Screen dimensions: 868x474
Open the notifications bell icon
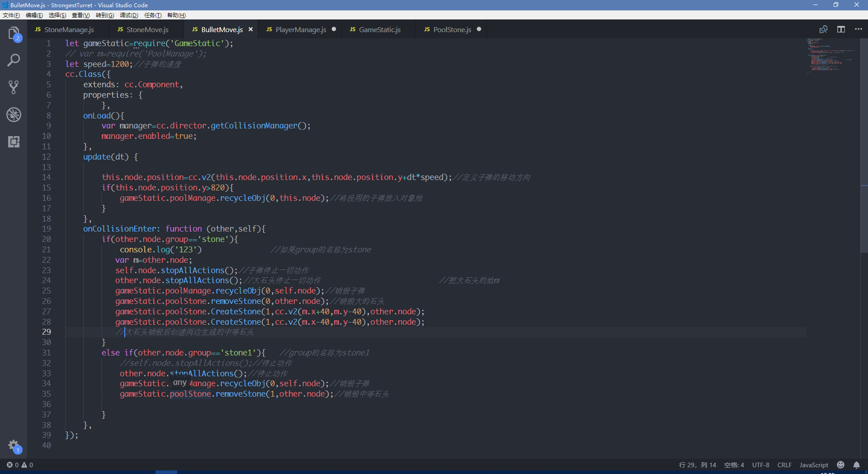pyautogui.click(x=856, y=465)
